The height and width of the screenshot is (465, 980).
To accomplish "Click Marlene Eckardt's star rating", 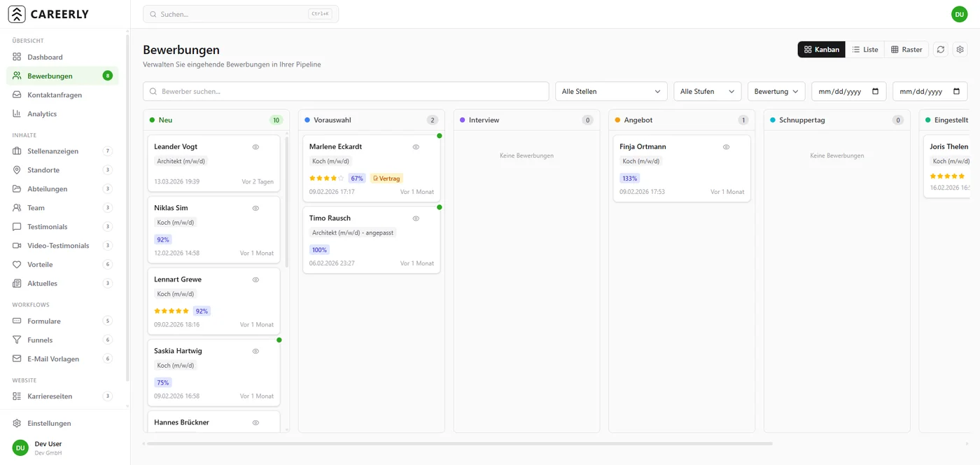I will pyautogui.click(x=327, y=179).
